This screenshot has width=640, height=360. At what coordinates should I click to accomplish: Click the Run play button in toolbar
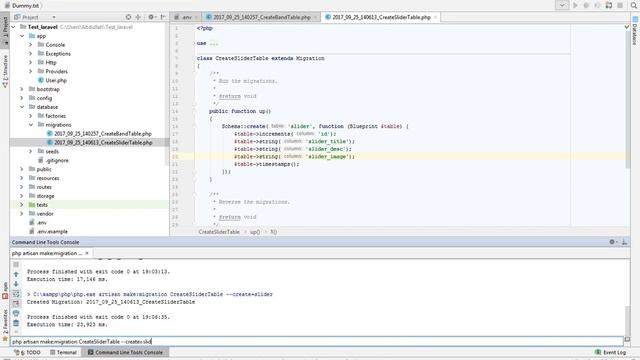[x=576, y=5]
